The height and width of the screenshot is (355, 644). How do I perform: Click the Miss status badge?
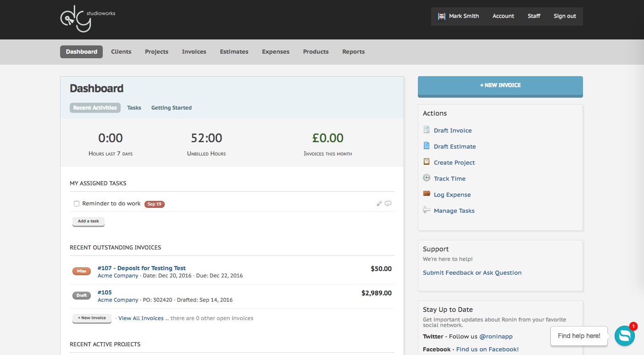(x=82, y=271)
